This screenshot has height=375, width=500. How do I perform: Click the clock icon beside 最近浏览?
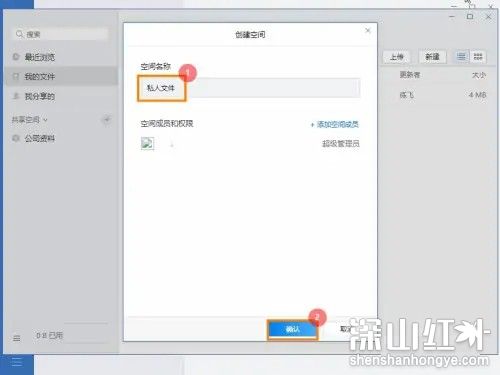[16, 57]
